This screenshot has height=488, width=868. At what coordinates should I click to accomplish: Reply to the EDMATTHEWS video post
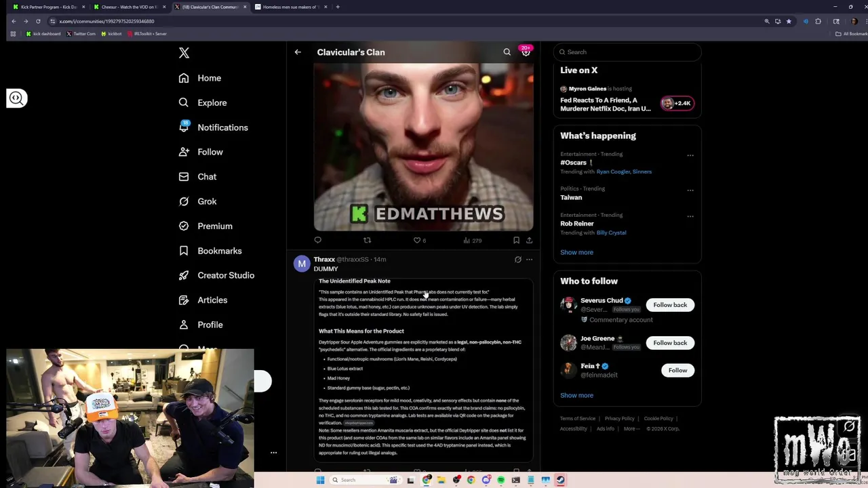[317, 240]
